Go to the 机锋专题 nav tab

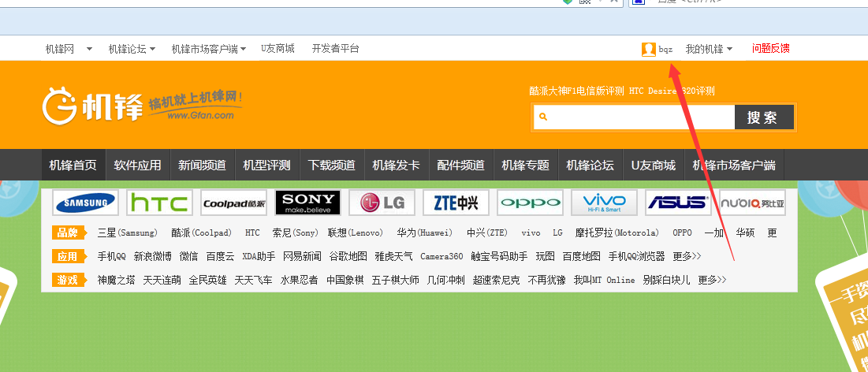point(525,165)
